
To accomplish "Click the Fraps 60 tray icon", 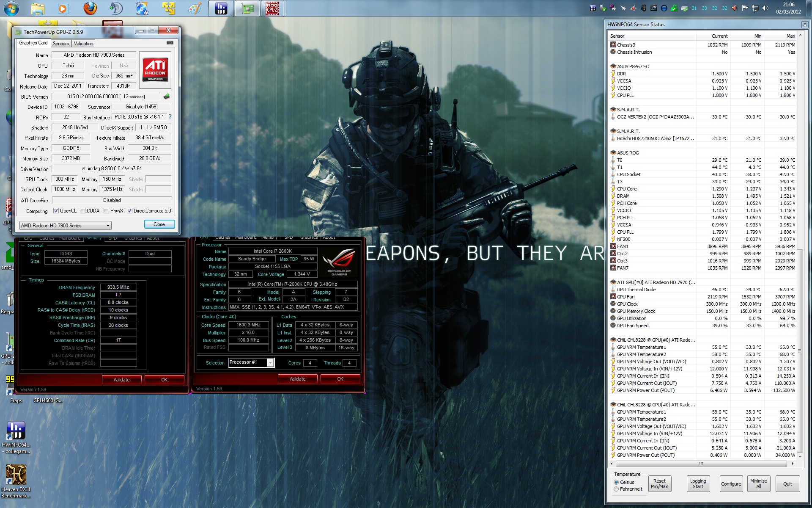I will coord(613,8).
